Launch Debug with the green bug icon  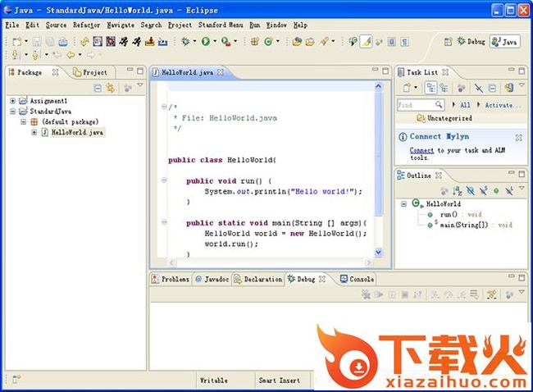click(x=185, y=42)
